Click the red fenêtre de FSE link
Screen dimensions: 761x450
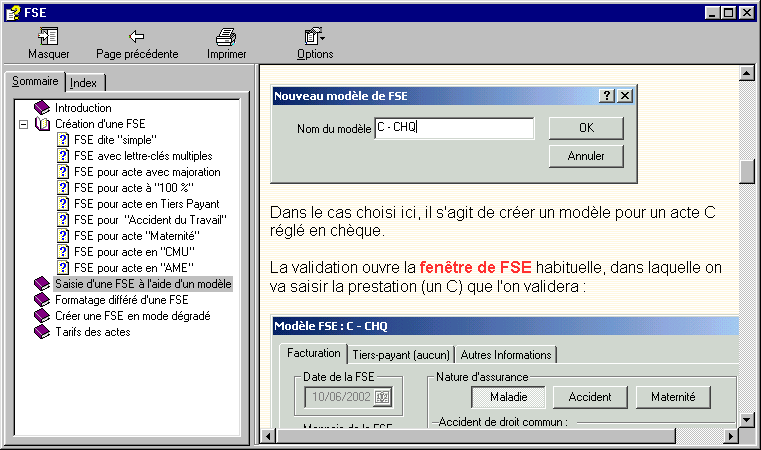tap(476, 267)
